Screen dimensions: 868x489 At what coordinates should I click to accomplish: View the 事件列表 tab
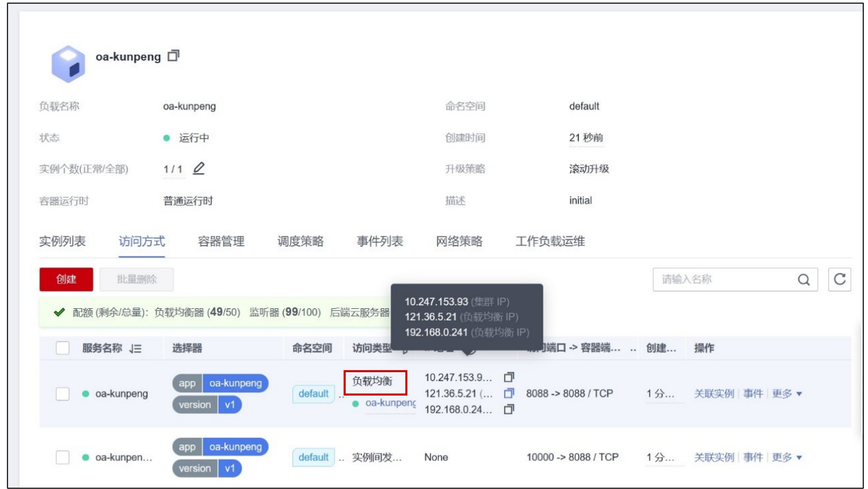click(380, 241)
